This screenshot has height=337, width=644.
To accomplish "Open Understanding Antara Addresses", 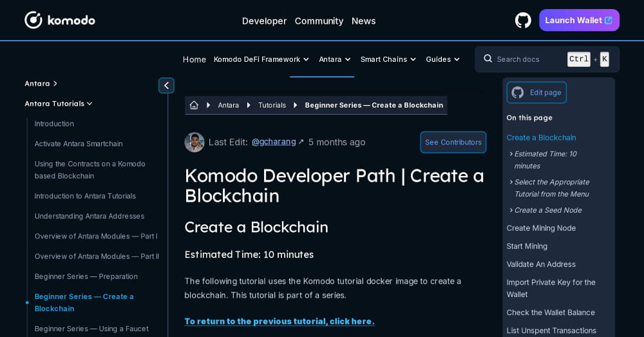I will pyautogui.click(x=90, y=216).
